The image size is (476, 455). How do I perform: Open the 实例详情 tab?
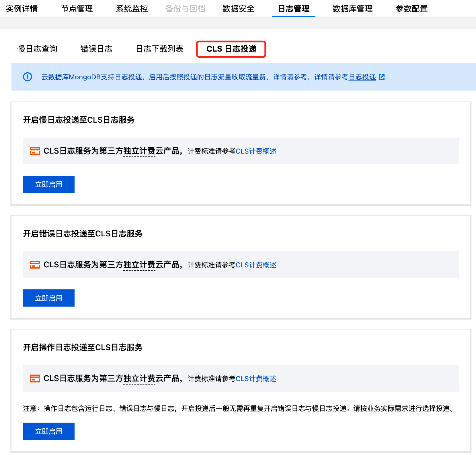coord(22,9)
